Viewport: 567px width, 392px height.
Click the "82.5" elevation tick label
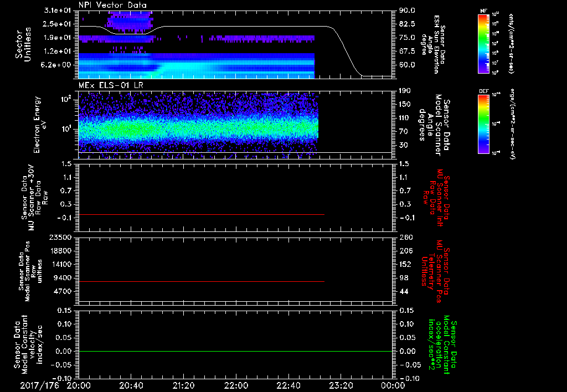(x=407, y=24)
